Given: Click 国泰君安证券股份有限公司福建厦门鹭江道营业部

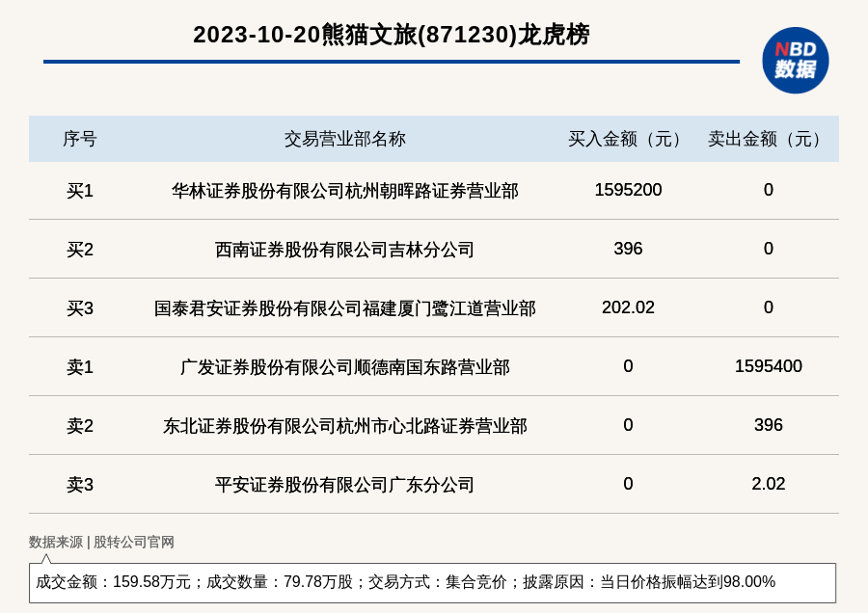Looking at the screenshot, I should coord(345,308).
